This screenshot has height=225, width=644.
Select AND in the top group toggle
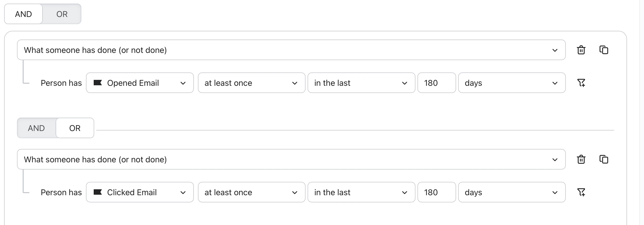(23, 14)
